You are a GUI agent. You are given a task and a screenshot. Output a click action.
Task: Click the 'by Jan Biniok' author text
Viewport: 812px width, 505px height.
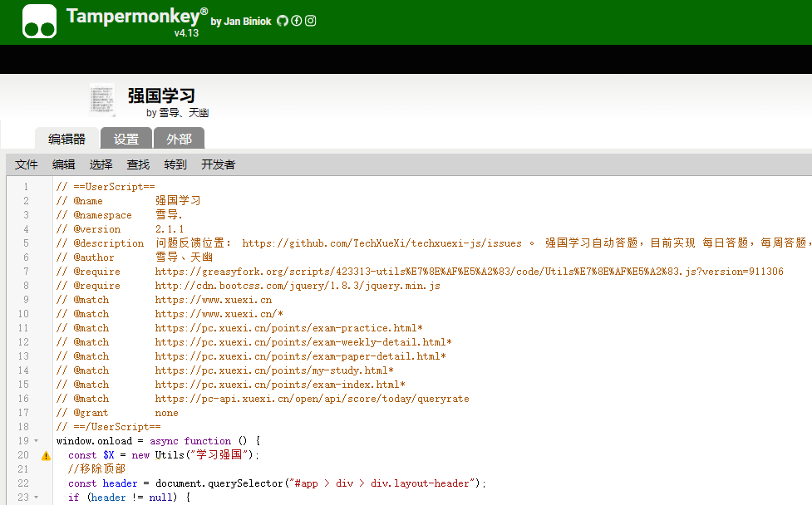point(241,22)
